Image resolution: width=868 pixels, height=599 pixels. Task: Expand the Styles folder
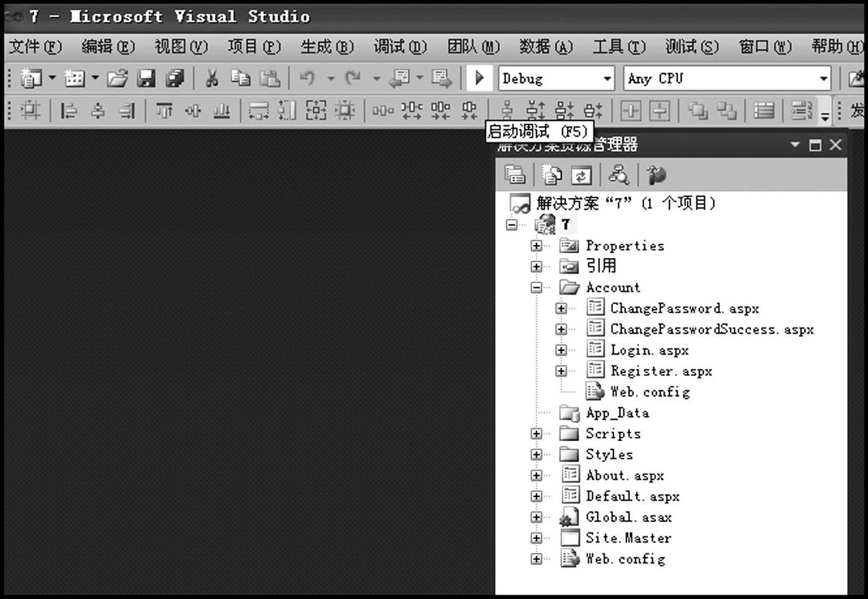537,455
